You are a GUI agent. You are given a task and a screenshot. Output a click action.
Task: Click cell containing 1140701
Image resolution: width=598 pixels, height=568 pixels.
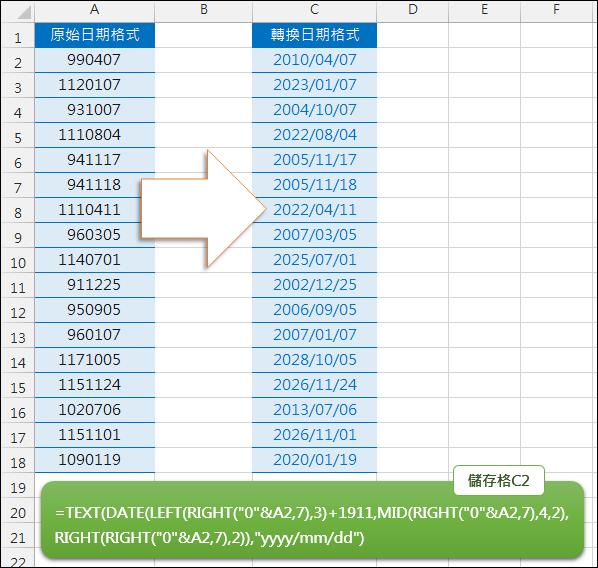pyautogui.click(x=95, y=260)
